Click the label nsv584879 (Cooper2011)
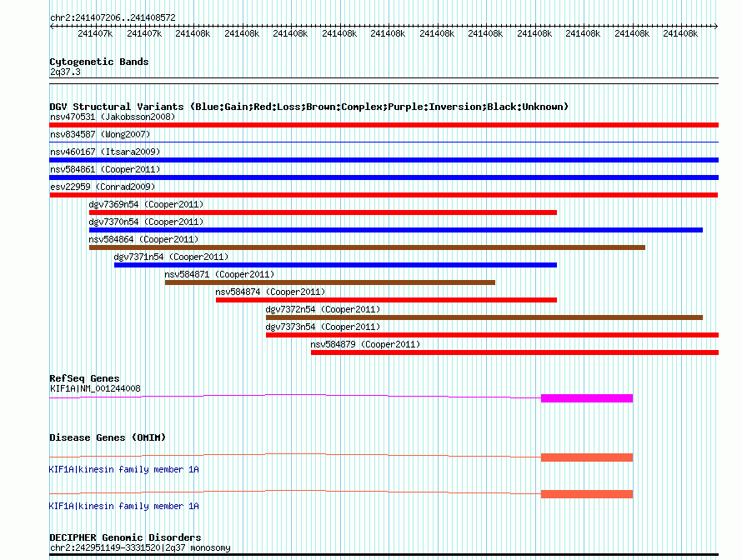This screenshot has width=742, height=560. (365, 344)
